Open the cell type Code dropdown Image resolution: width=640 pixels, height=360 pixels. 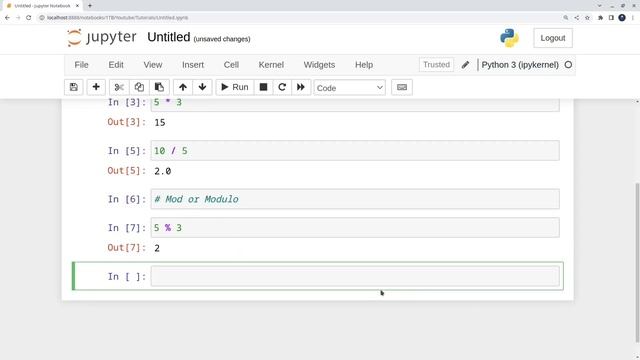[349, 88]
